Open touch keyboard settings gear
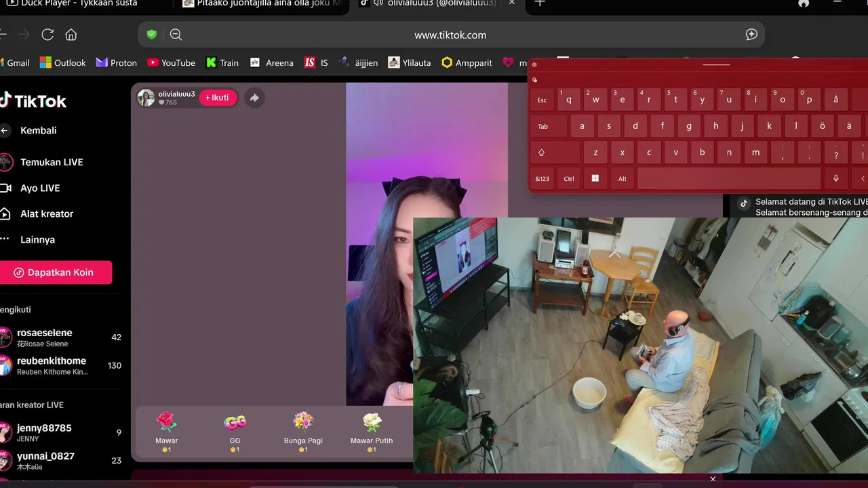This screenshot has height=488, width=868. (x=534, y=64)
